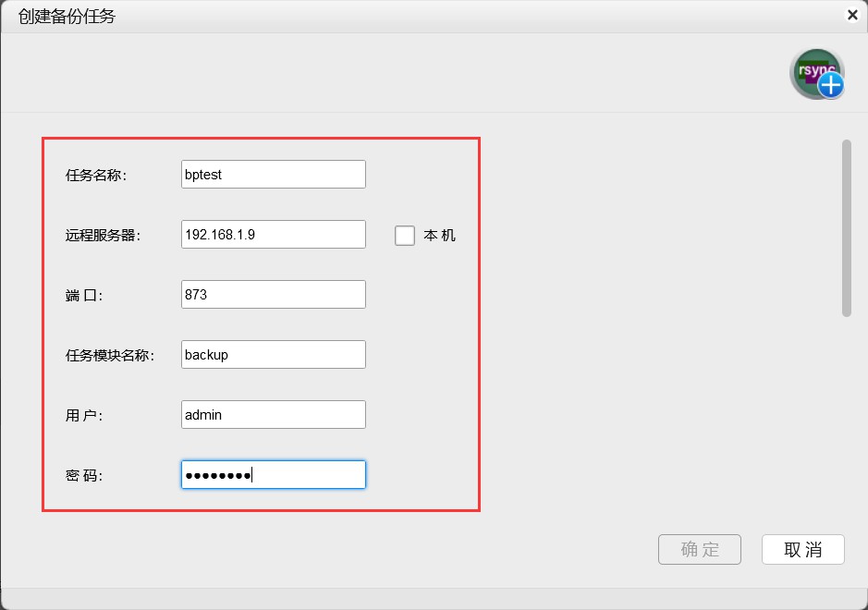Click the 任务模块名称 field containing backup
This screenshot has height=610, width=868.
pyautogui.click(x=274, y=355)
